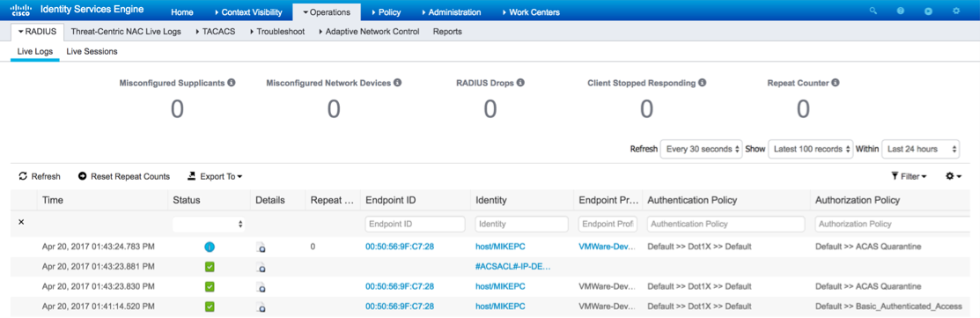Open the Show records dropdown

point(811,150)
